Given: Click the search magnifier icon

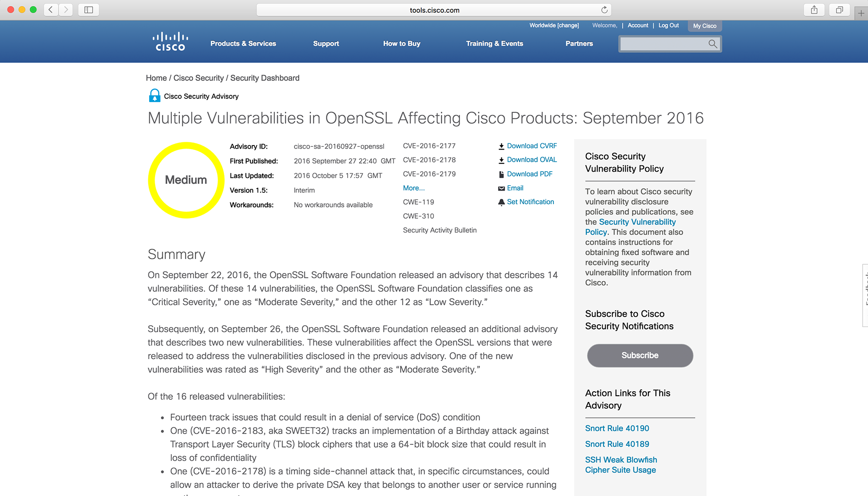Looking at the screenshot, I should (x=712, y=44).
